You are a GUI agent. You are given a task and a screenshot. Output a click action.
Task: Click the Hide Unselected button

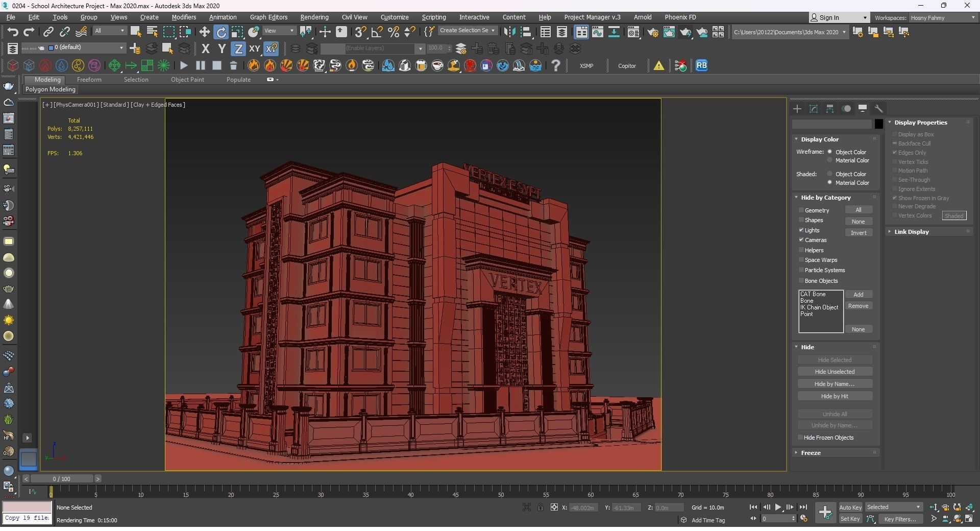point(835,372)
